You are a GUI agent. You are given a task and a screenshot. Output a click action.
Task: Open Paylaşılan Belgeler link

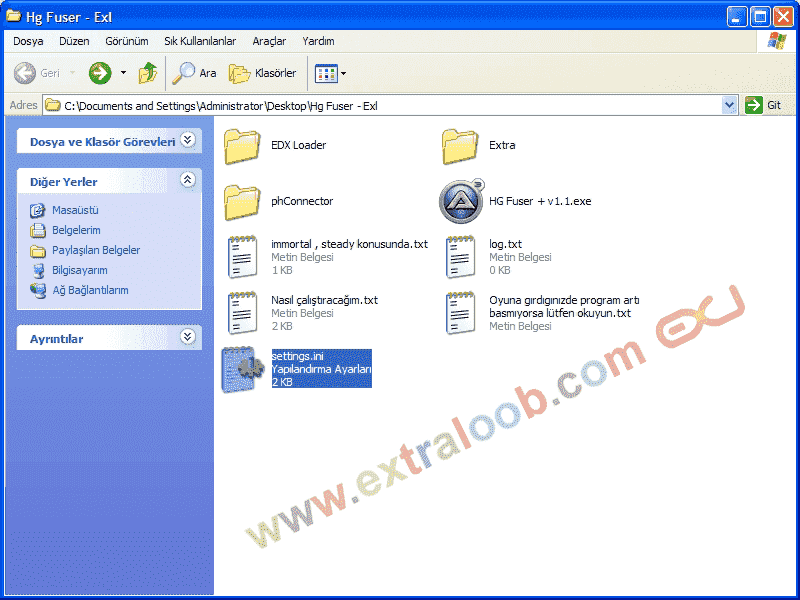[96, 250]
